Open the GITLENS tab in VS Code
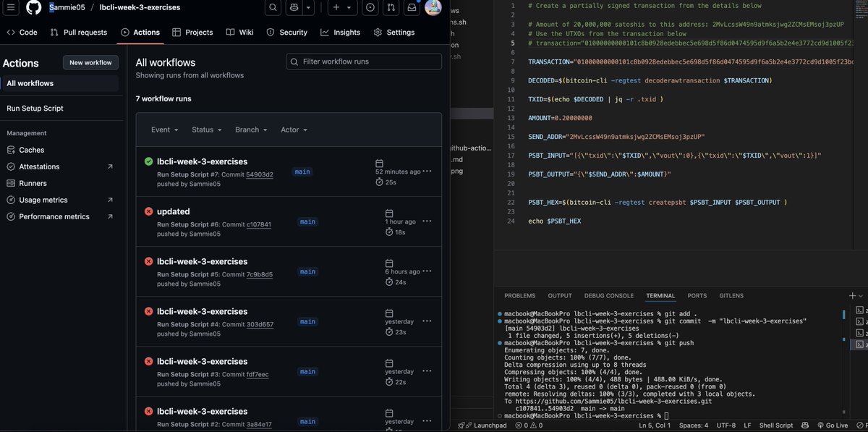 [x=731, y=295]
